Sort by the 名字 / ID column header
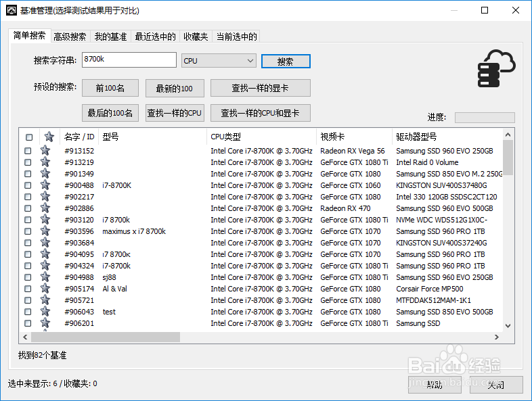532x401 pixels. (79, 137)
